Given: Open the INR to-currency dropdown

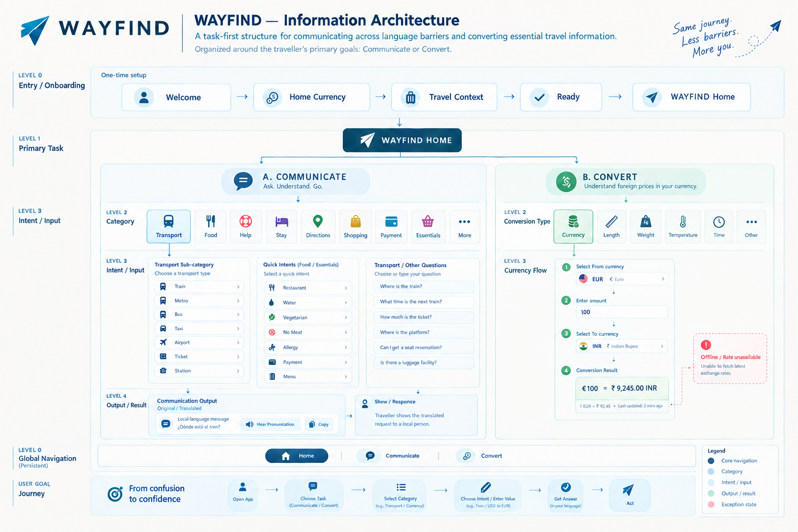Looking at the screenshot, I should 622,346.
